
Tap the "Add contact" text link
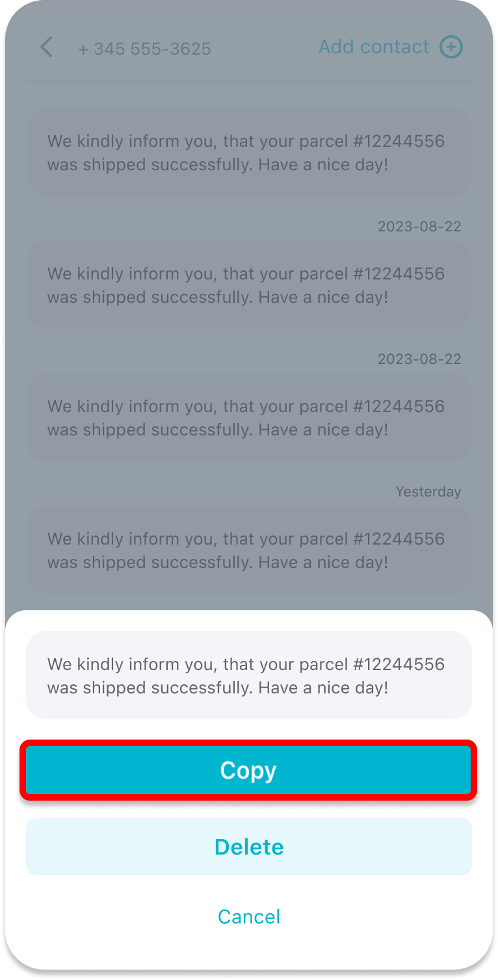[x=374, y=47]
